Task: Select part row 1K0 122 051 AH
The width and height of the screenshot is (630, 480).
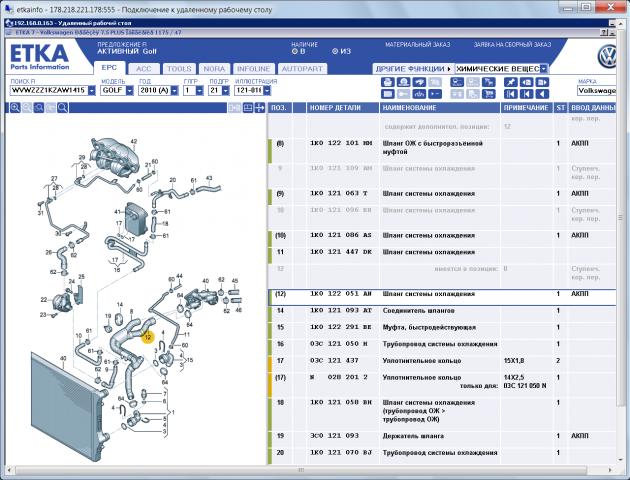Action: click(442, 297)
